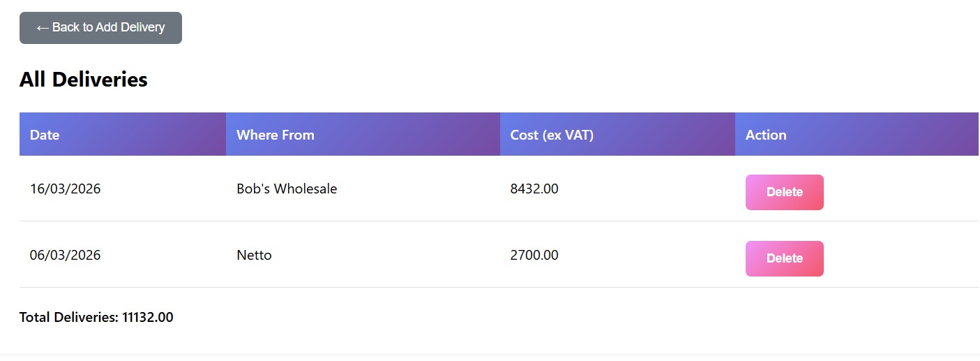Click the All Deliveries heading

click(x=83, y=80)
